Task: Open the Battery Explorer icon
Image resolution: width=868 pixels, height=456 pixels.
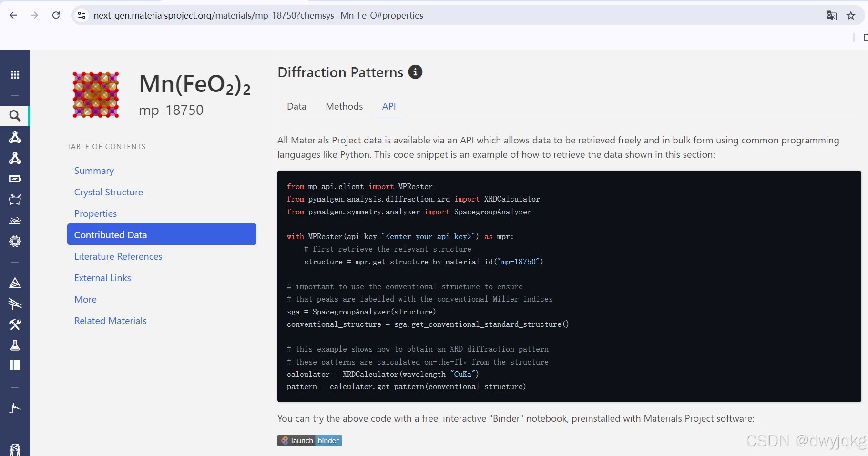Action: tap(15, 179)
